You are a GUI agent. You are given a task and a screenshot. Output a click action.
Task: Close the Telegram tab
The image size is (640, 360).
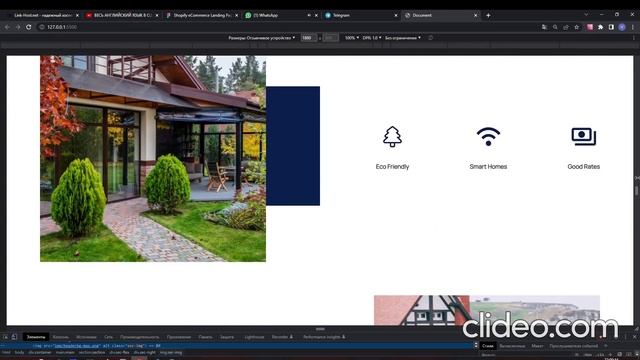(x=396, y=15)
